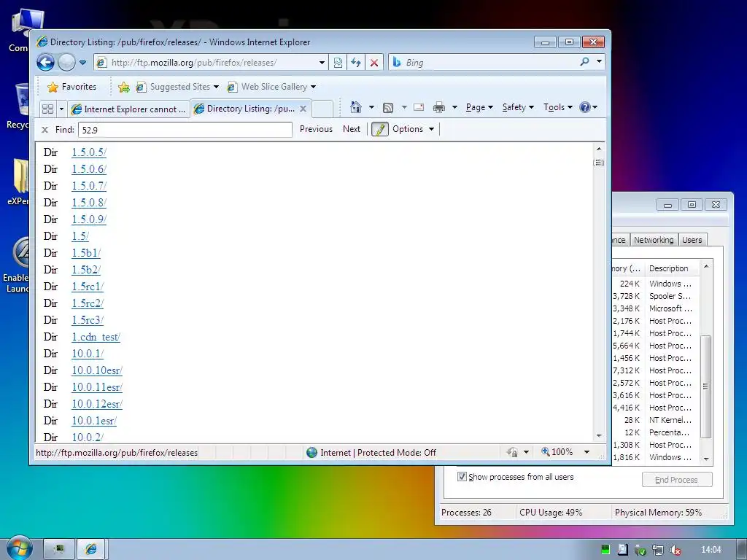
Task: Open the 1.5b1/ directory link
Action: click(x=86, y=253)
